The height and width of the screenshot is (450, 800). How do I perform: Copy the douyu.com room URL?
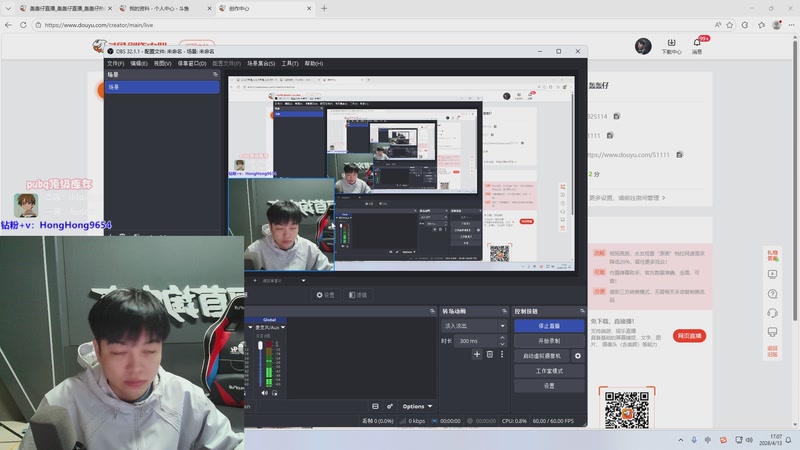tap(680, 154)
